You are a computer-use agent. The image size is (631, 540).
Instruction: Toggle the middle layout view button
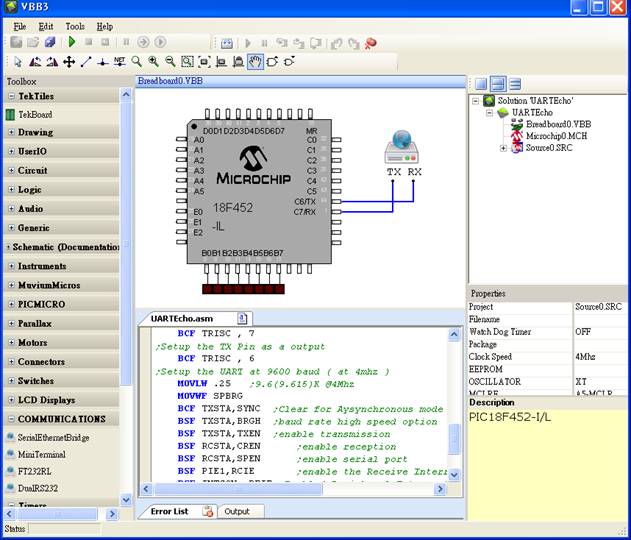coord(498,84)
